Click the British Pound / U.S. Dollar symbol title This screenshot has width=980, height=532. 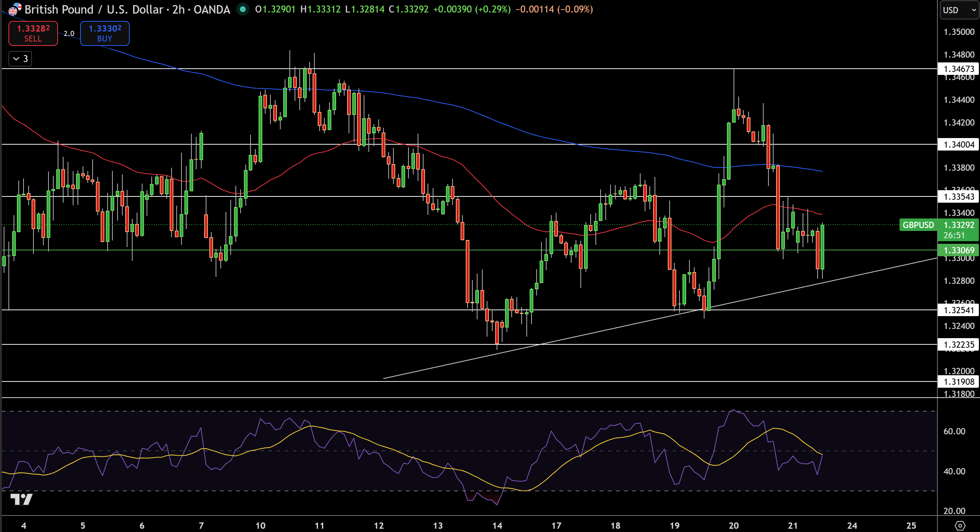(x=127, y=9)
